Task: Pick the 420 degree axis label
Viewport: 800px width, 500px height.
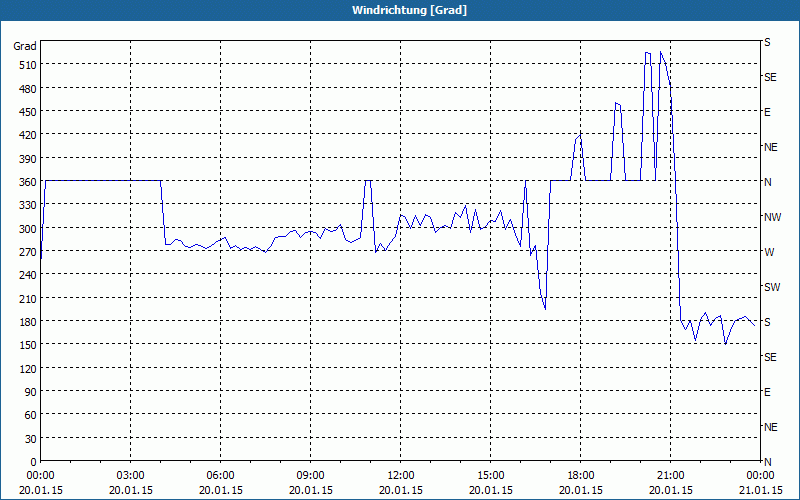Action: coord(29,135)
